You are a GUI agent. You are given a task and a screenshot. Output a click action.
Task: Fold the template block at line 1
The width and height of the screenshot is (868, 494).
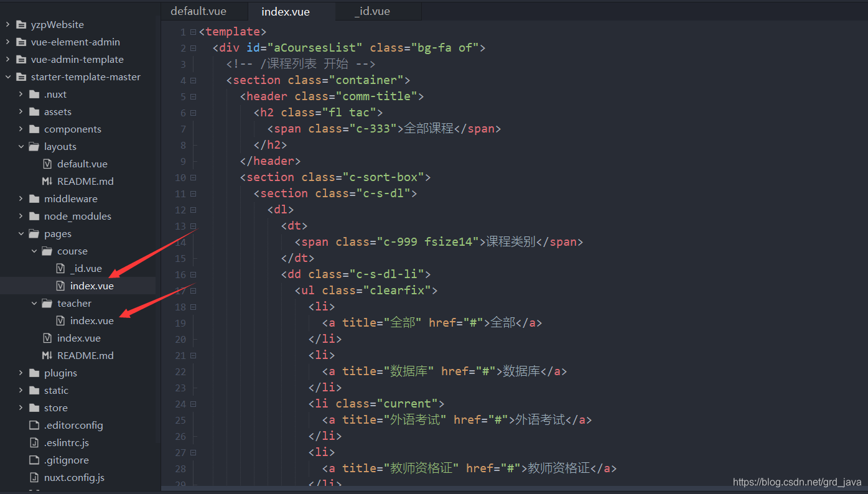click(194, 32)
